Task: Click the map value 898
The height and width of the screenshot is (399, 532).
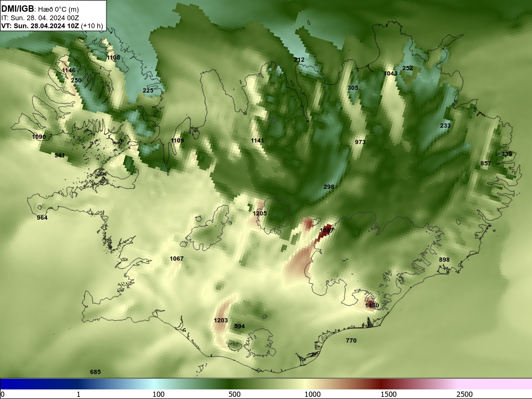Action: pyautogui.click(x=444, y=260)
